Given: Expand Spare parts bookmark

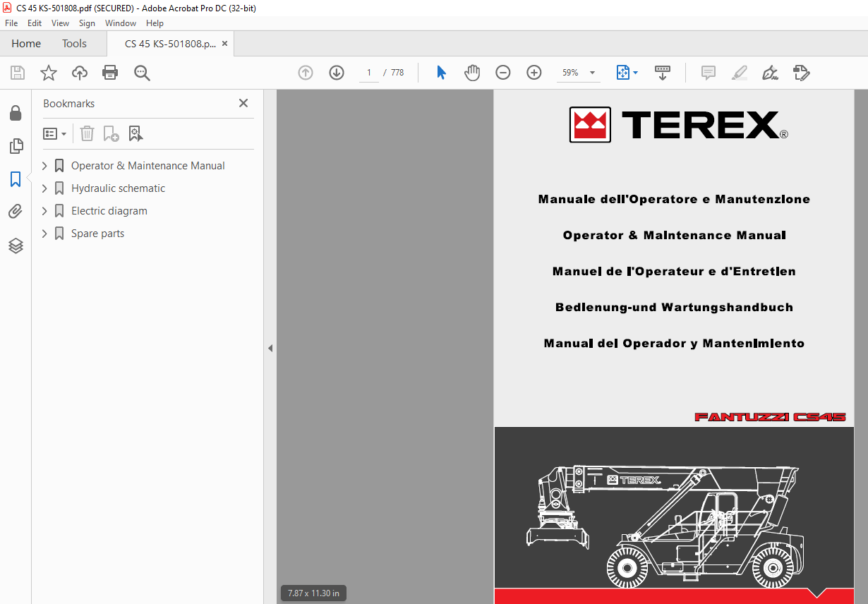Looking at the screenshot, I should click(44, 234).
